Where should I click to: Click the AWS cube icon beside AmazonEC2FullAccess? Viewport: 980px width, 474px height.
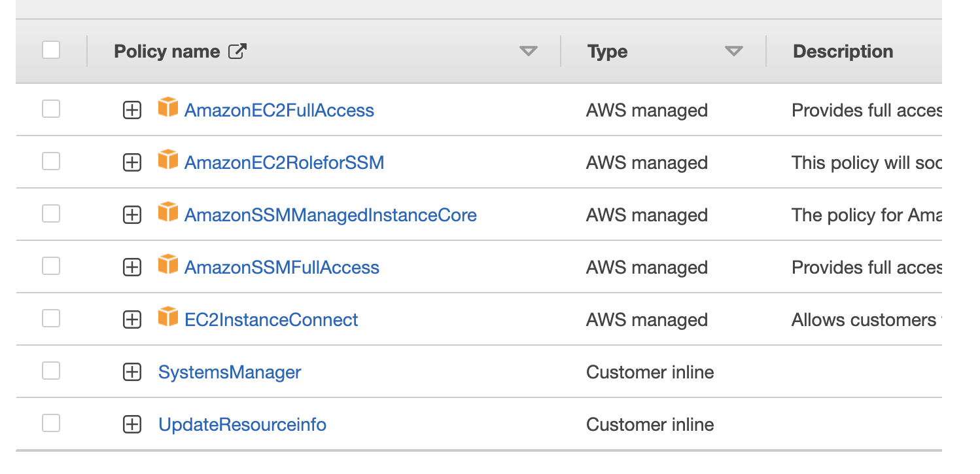coord(168,109)
